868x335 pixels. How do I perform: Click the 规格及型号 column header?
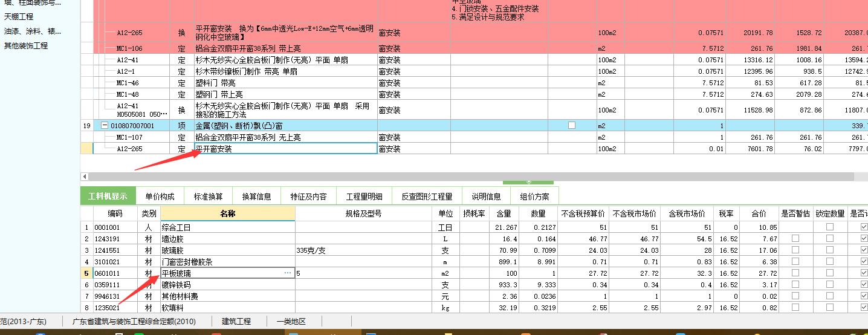363,214
